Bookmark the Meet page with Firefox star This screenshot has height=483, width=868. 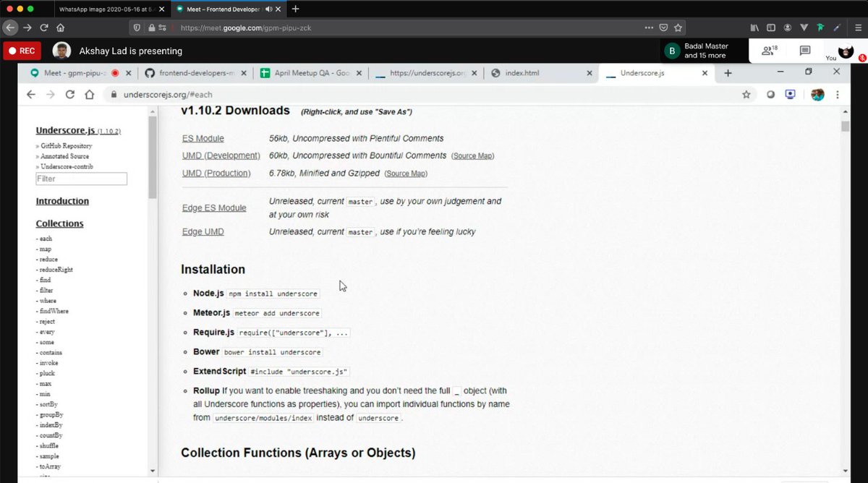(678, 27)
